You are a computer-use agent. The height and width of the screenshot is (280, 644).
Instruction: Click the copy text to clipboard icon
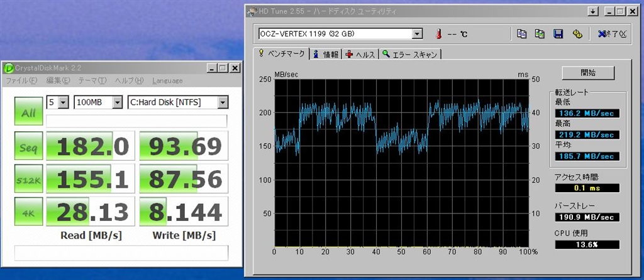[x=521, y=34]
